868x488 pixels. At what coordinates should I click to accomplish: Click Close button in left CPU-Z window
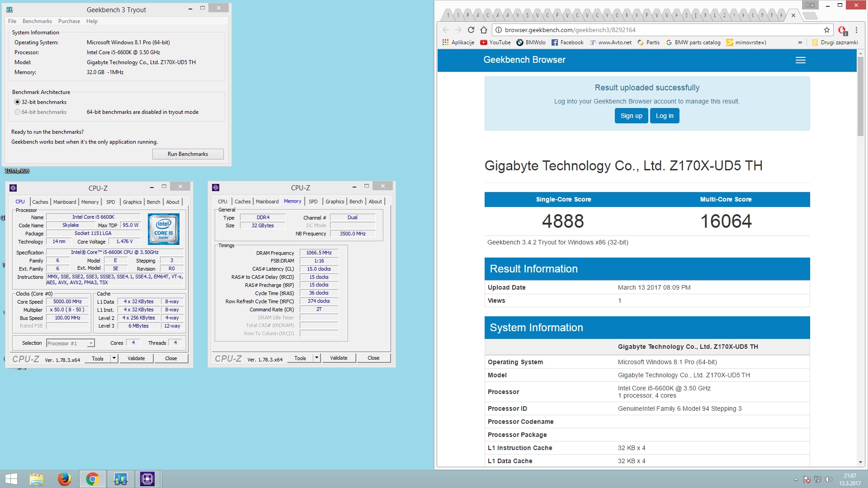pyautogui.click(x=171, y=358)
